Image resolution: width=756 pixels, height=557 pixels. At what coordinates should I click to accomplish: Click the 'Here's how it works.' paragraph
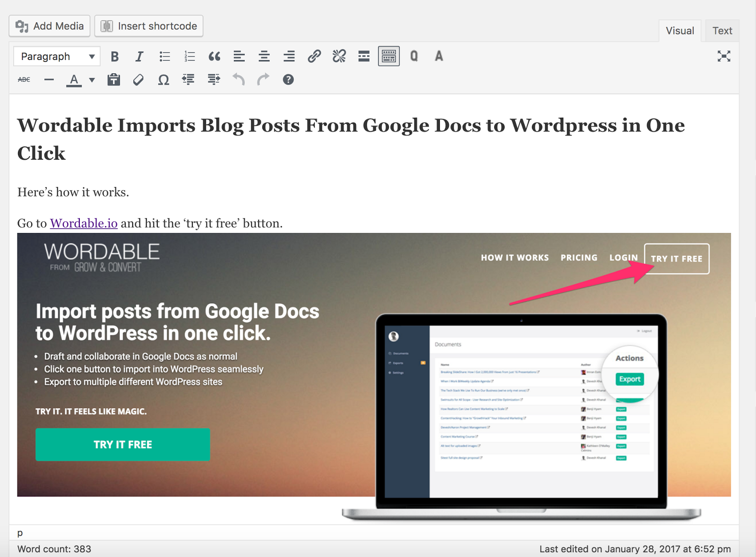[x=73, y=192]
